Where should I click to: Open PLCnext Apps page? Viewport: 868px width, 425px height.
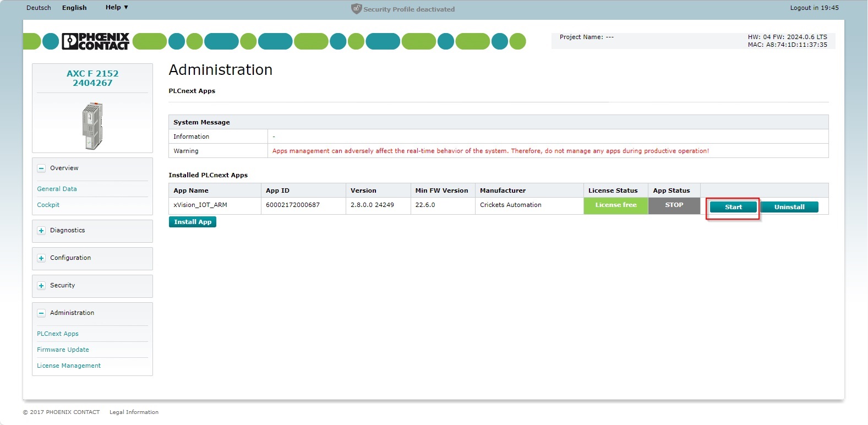[x=58, y=334]
